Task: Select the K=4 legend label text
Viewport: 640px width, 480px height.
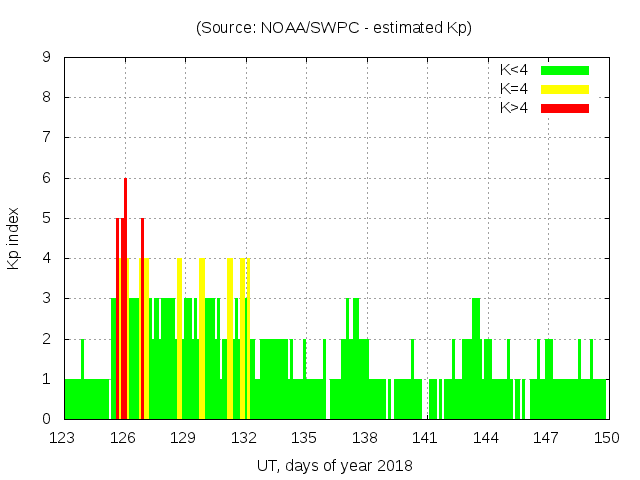Action: (514, 89)
